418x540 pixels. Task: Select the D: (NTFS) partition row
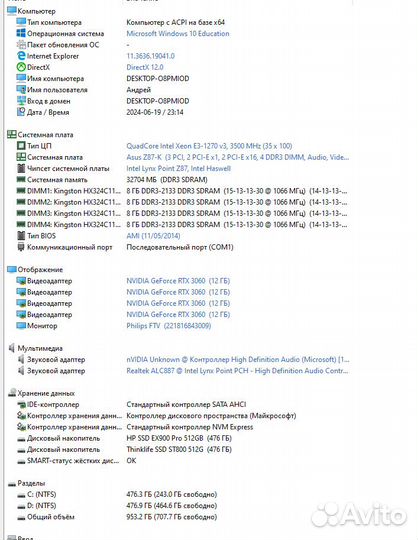(117, 506)
